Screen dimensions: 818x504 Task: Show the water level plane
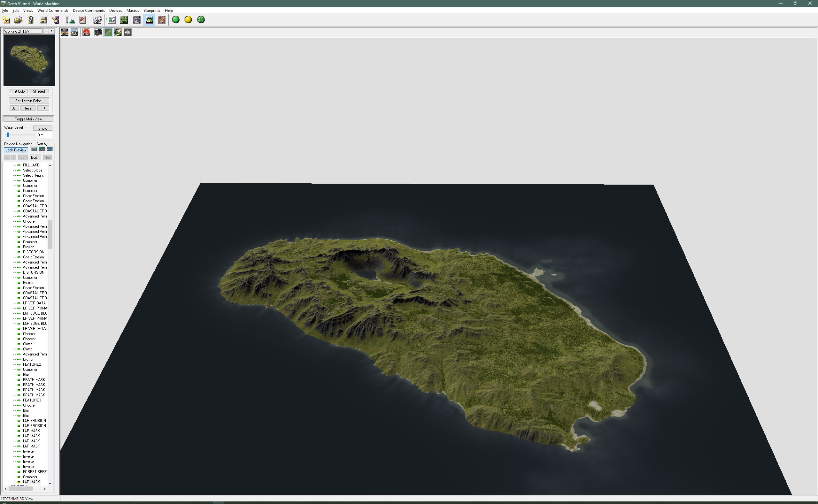point(42,128)
